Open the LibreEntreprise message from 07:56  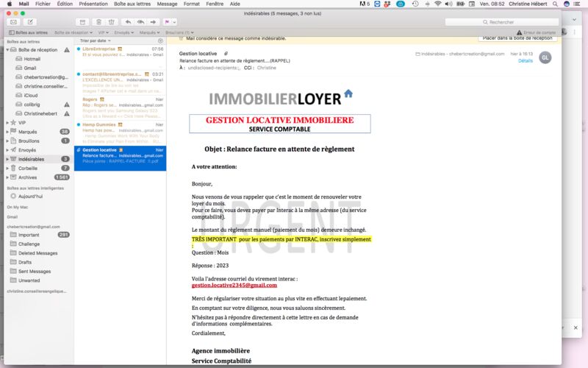click(x=120, y=57)
